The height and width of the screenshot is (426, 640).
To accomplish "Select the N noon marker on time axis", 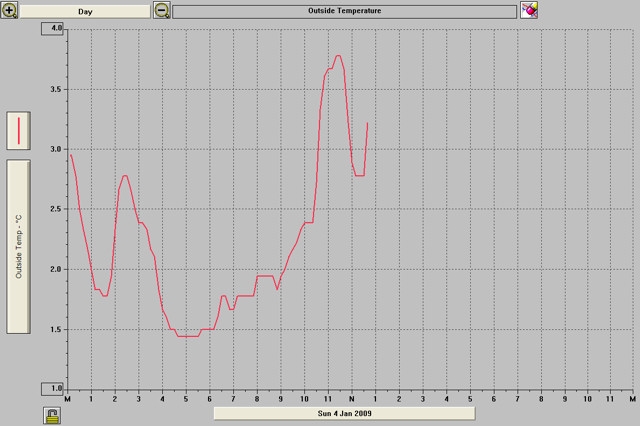I will [x=351, y=400].
